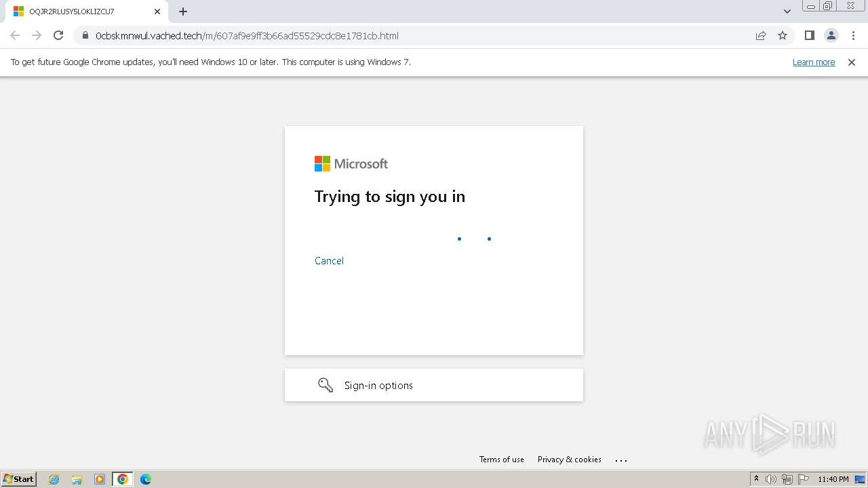Switch to Chrome in the taskbar
868x488 pixels.
click(x=123, y=479)
